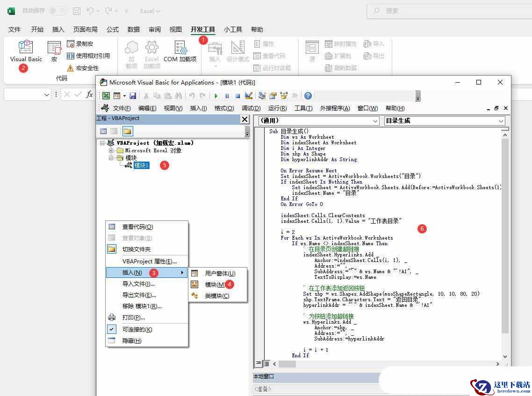Insert 模块(M) from submenu

click(217, 284)
